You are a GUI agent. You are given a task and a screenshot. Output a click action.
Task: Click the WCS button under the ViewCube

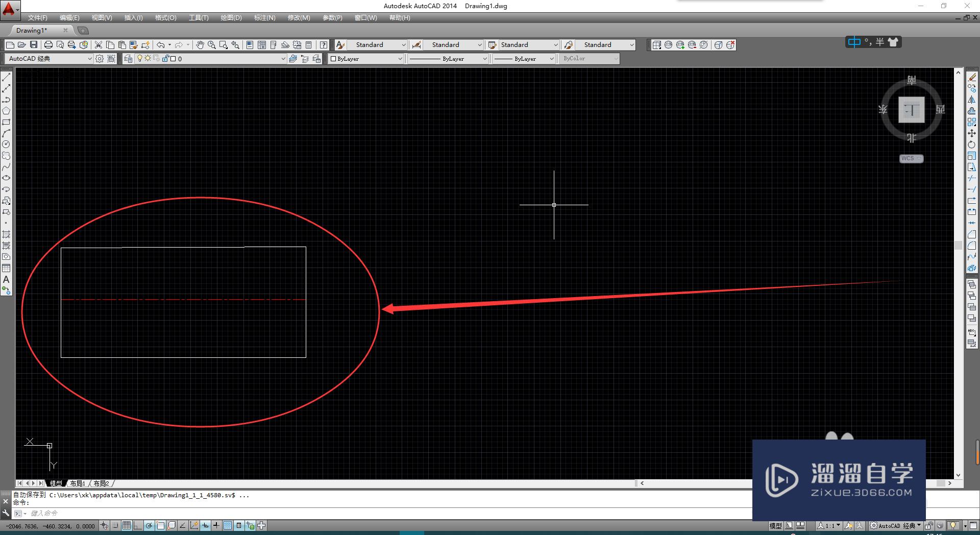tap(911, 158)
